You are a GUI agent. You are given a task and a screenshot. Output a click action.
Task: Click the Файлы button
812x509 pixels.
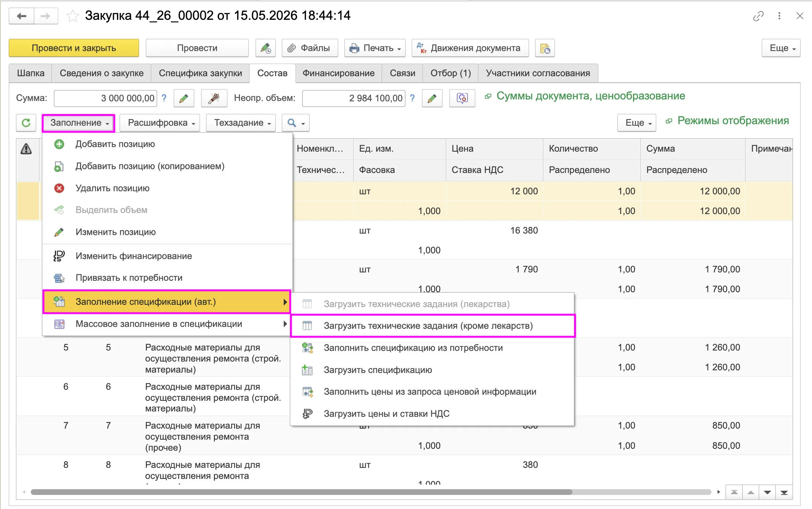click(x=310, y=48)
